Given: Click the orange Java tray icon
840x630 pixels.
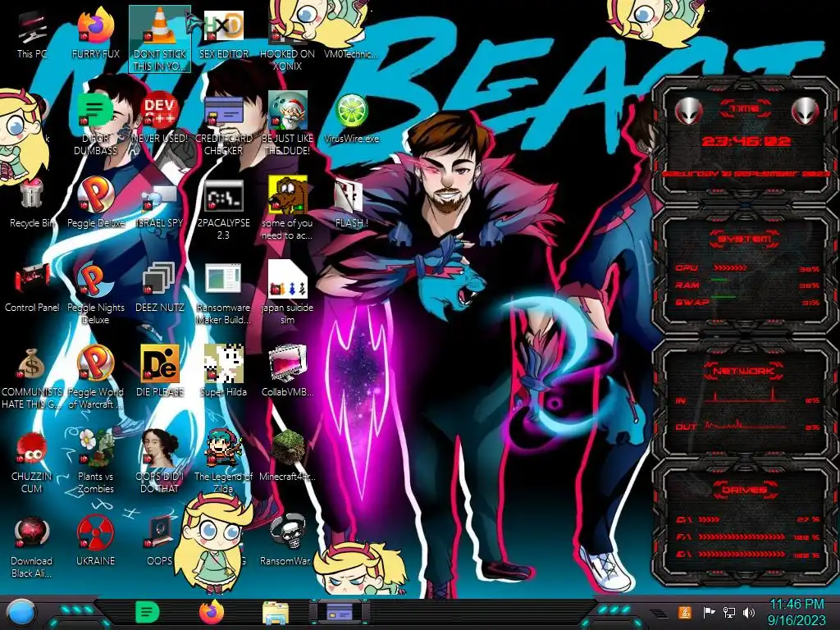Looking at the screenshot, I should coord(685,612).
